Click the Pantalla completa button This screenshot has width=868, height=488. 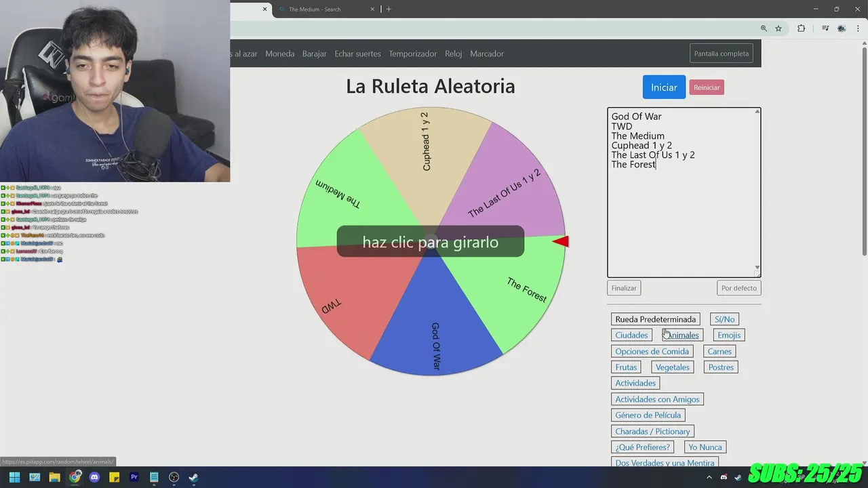[x=722, y=54]
